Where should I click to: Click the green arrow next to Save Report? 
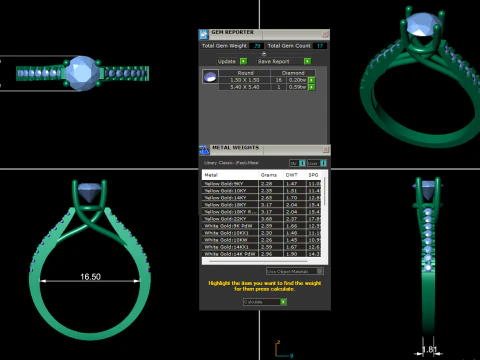[307, 61]
